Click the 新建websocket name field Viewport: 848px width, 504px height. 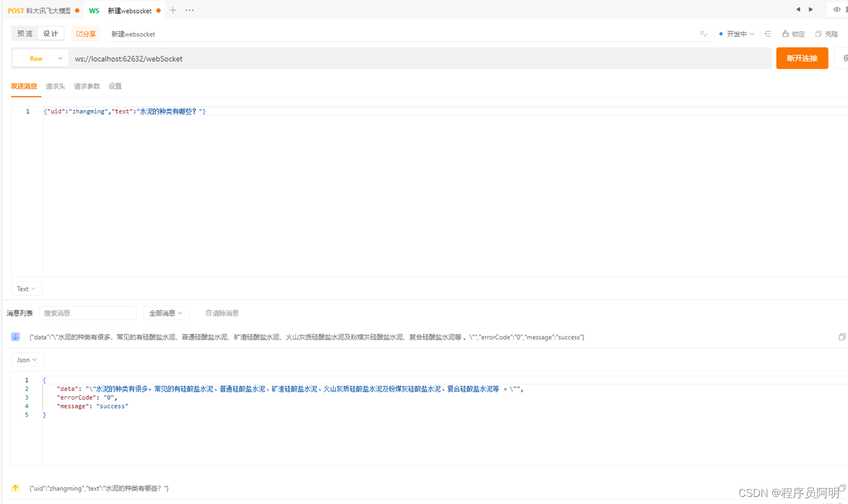tap(133, 34)
